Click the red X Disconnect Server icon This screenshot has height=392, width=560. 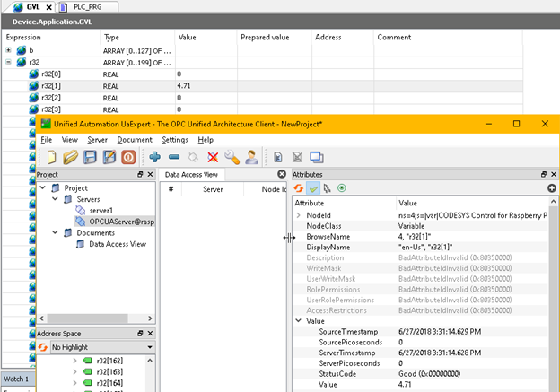pyautogui.click(x=213, y=157)
